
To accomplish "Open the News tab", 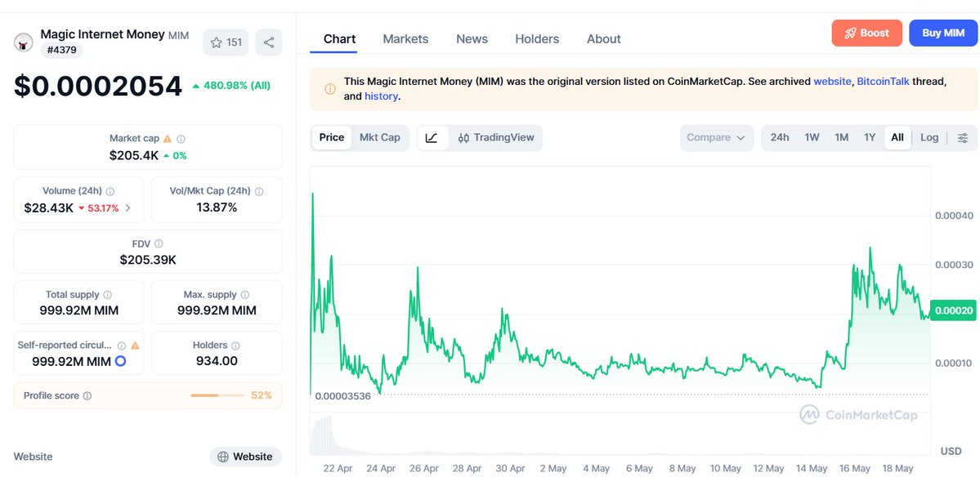I will coord(472,38).
